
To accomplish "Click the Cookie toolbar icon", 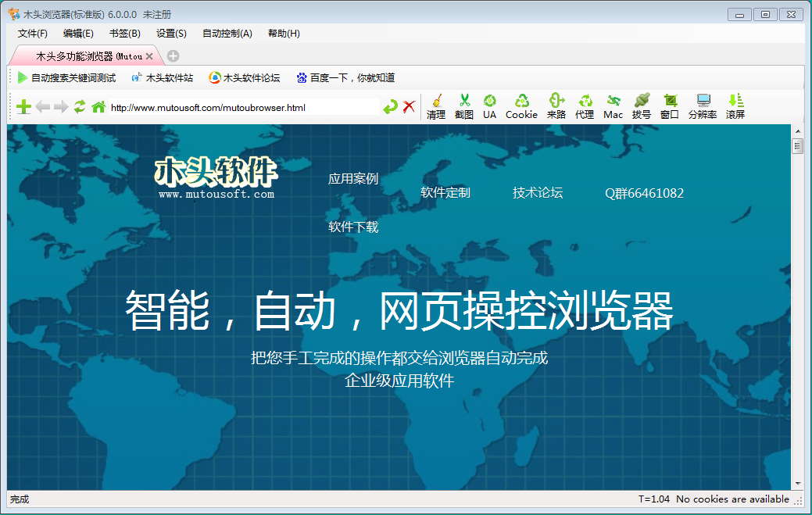I will [x=521, y=106].
